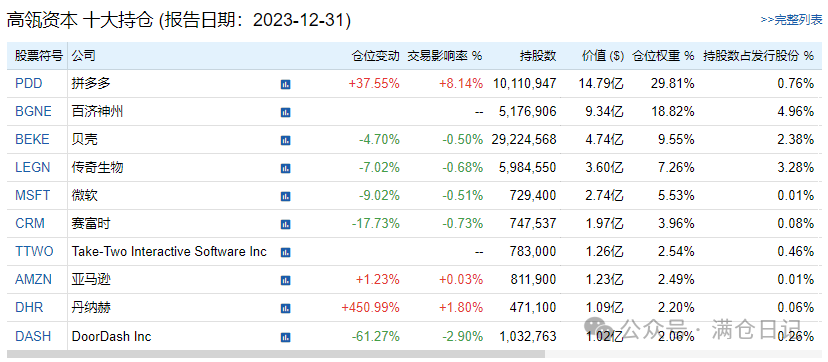Open the BGNE ticker link

[33, 111]
